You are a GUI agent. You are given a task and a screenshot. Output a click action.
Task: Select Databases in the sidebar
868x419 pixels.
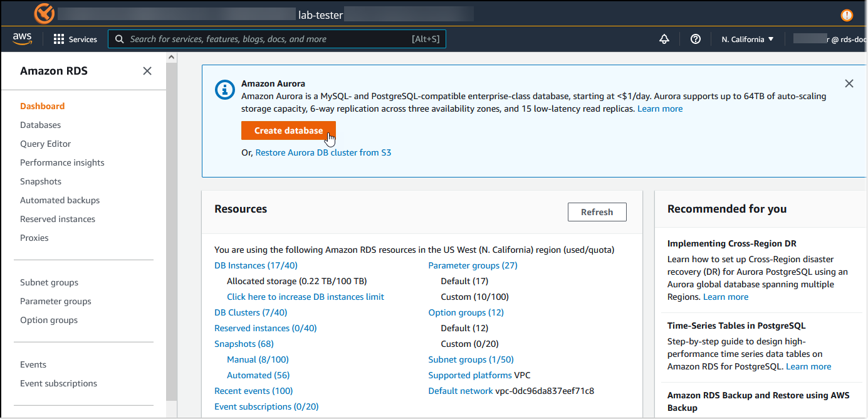point(40,125)
